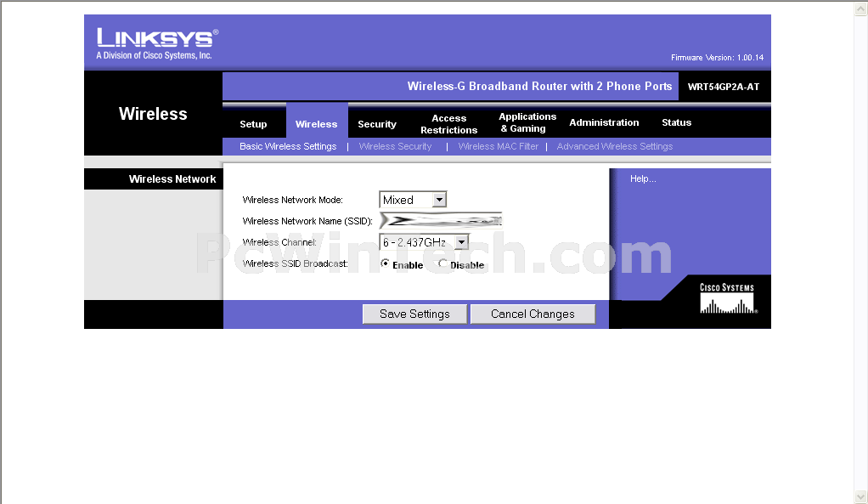Click the Linksys logo
The width and height of the screenshot is (868, 504).
pyautogui.click(x=157, y=43)
